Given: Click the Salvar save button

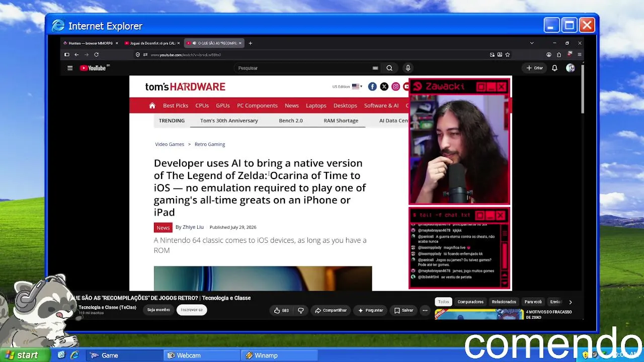Looking at the screenshot, I should click(404, 310).
